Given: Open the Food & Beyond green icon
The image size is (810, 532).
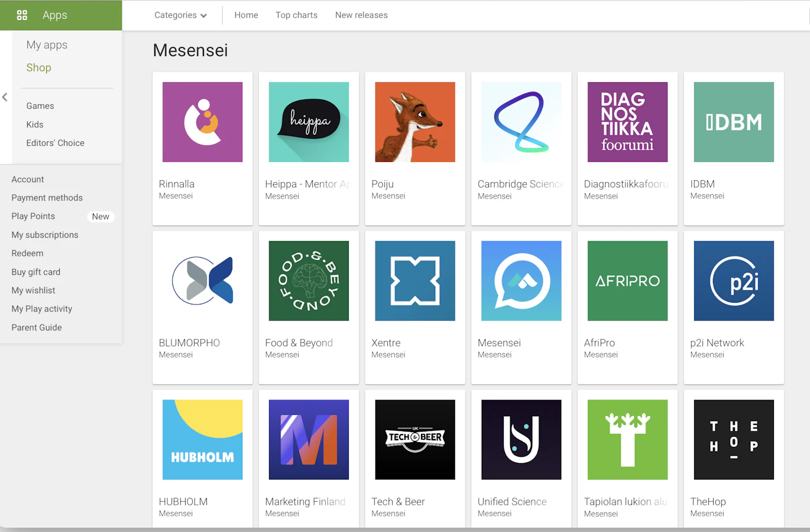Looking at the screenshot, I should 309,281.
